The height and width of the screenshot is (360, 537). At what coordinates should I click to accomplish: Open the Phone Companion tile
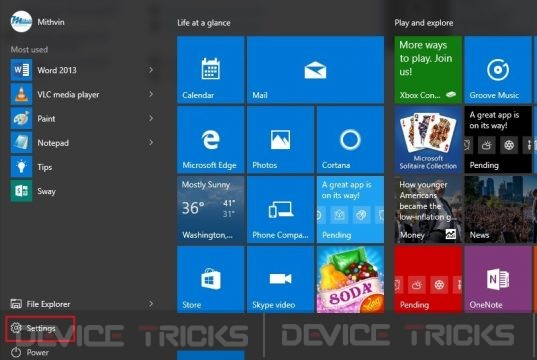pos(280,210)
